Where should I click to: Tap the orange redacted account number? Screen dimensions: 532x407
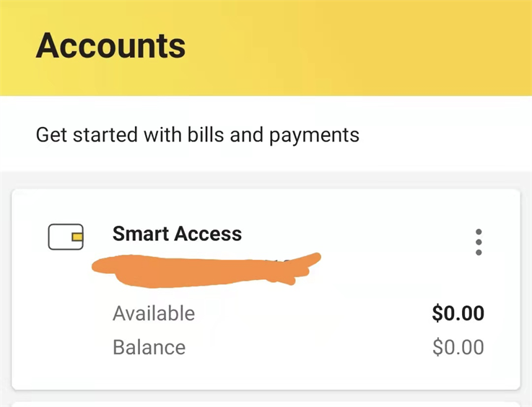(x=206, y=271)
